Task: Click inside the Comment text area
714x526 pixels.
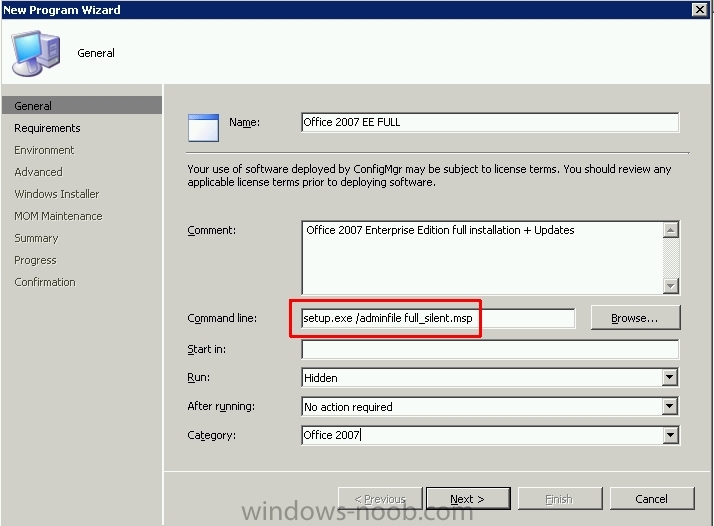Action: click(482, 257)
